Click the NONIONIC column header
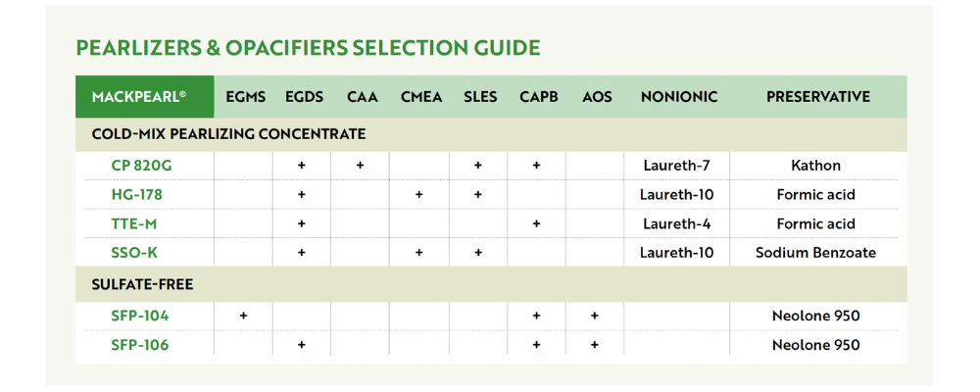The height and width of the screenshot is (392, 980). click(679, 97)
